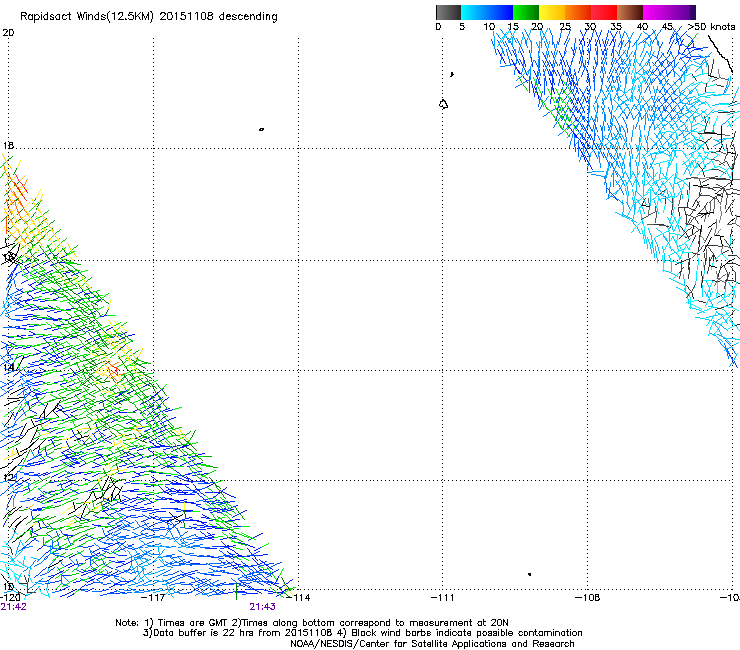This screenshot has height=650, width=740.
Task: Click the orange 25-30 knots legend color
Action: 578,12
